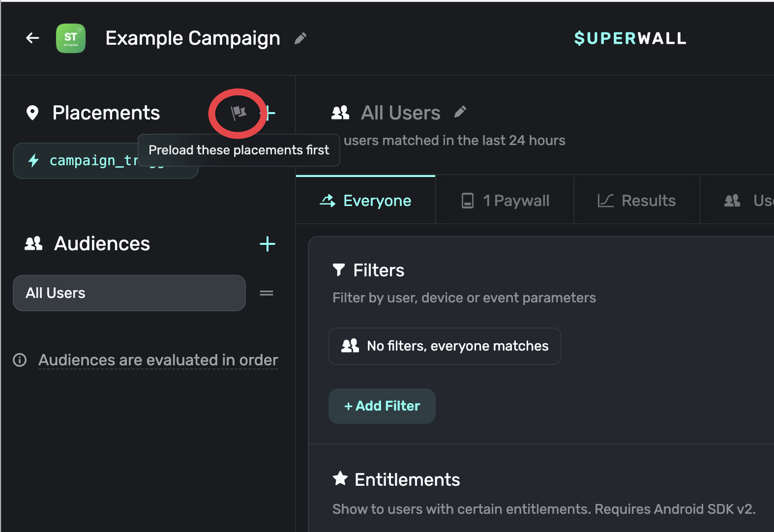Click the All Users edit pencil icon

pos(460,112)
